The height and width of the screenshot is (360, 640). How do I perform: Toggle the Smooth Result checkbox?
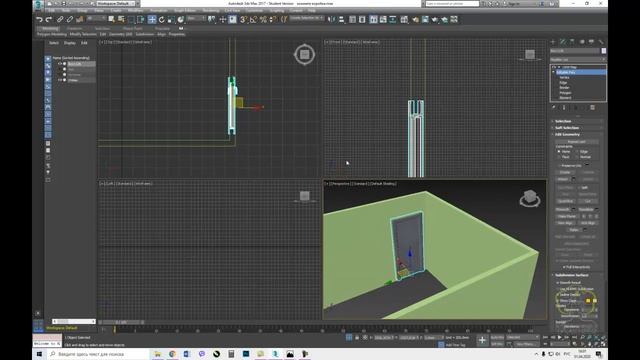[x=558, y=282]
